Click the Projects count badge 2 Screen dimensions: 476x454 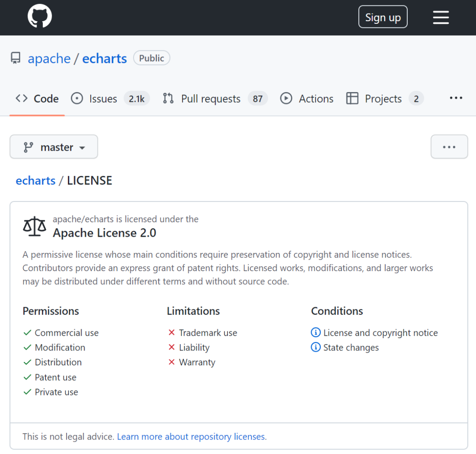(x=416, y=99)
